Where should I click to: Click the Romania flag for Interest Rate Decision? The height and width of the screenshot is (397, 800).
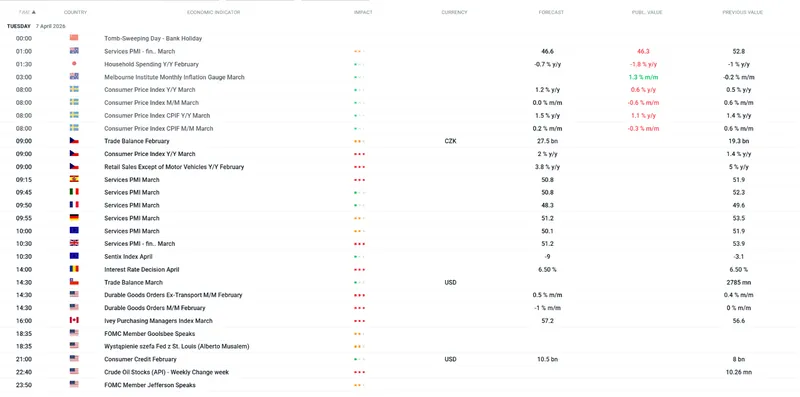74,269
